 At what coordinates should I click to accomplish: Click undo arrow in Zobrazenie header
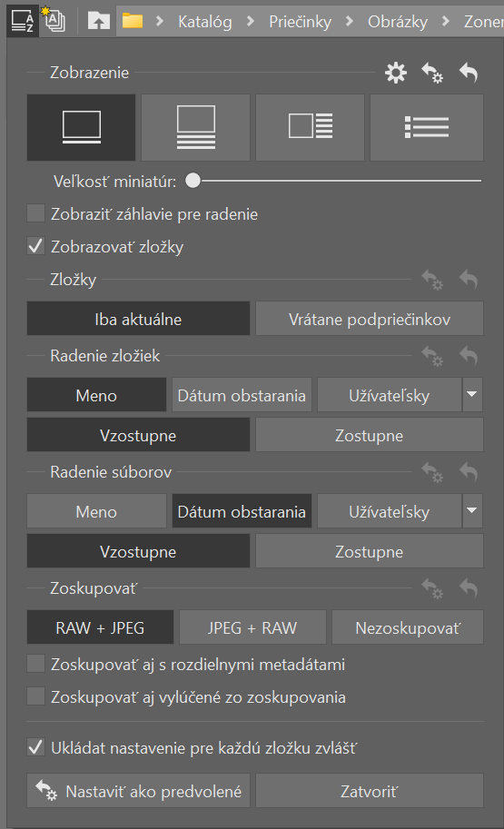(x=469, y=73)
